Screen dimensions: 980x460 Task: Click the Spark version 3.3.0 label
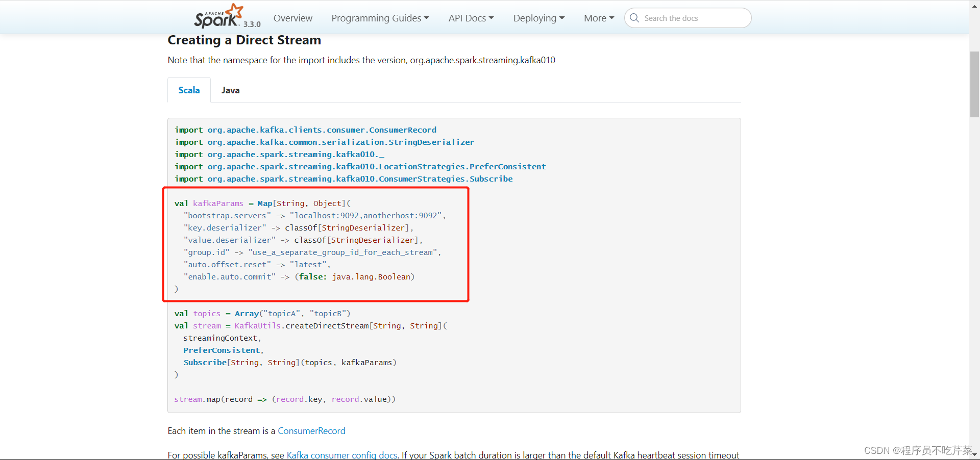tap(252, 24)
